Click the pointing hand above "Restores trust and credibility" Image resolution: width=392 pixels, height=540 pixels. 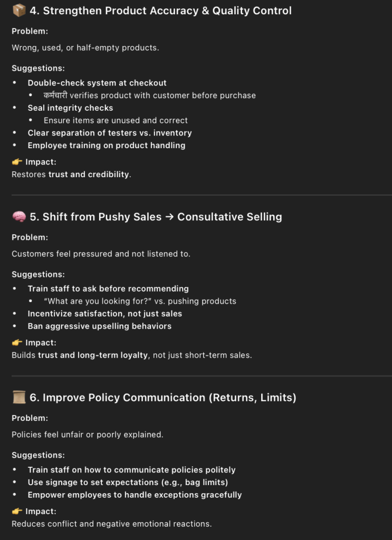pyautogui.click(x=17, y=162)
